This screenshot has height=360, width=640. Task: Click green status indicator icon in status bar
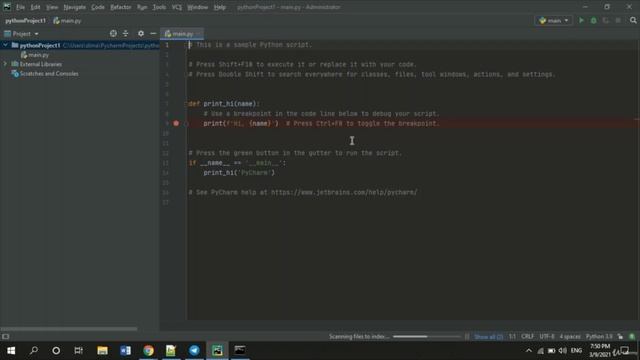tap(632, 336)
